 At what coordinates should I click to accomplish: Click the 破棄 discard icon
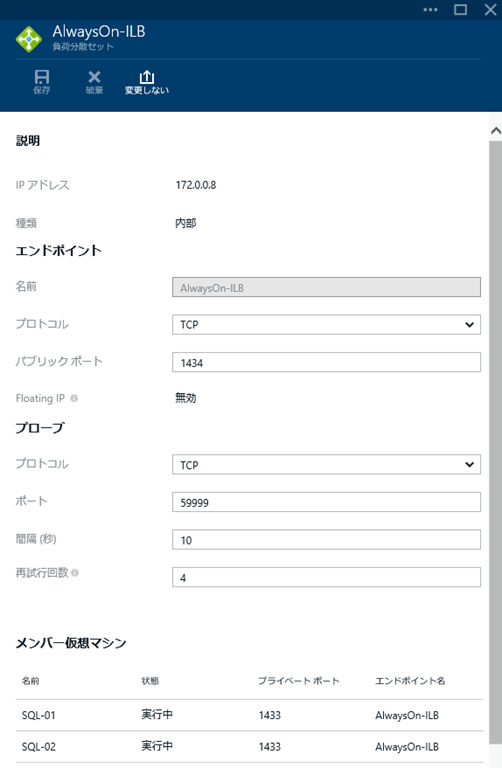point(94,77)
